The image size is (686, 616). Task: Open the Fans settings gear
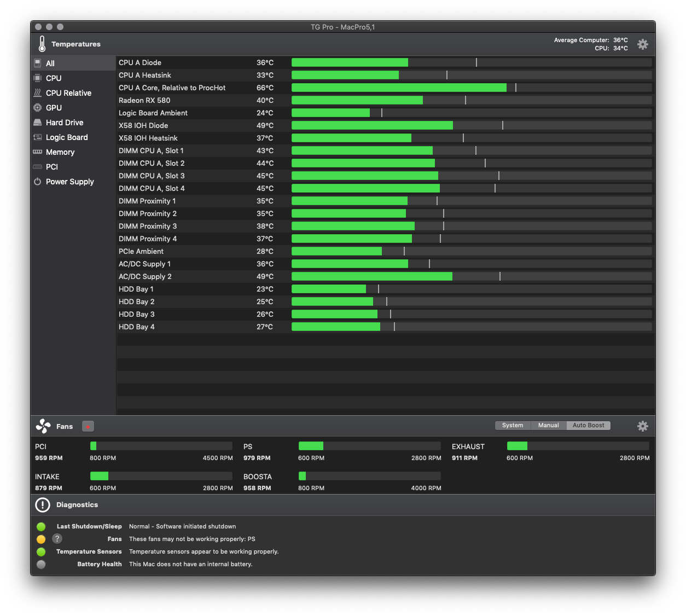click(643, 426)
